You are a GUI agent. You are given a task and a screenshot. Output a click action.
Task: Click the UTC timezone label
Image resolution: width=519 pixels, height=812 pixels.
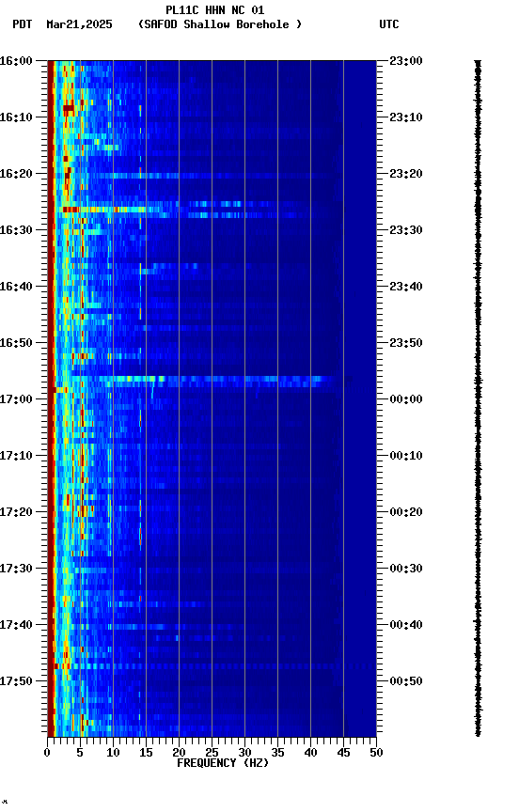389,24
